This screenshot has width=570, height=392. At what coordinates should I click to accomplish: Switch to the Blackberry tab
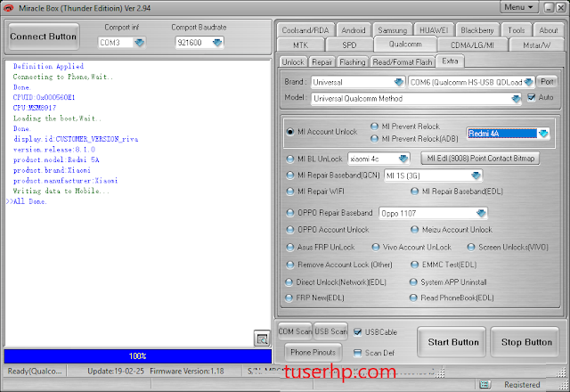[477, 30]
